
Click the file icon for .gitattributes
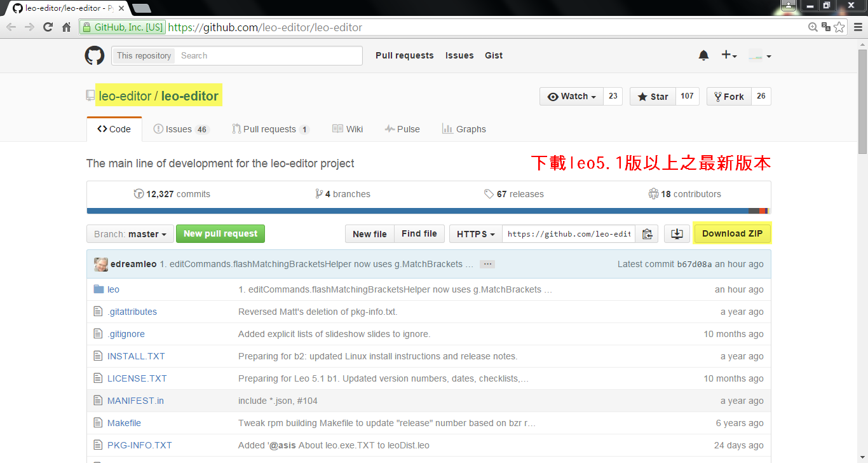pyautogui.click(x=98, y=312)
